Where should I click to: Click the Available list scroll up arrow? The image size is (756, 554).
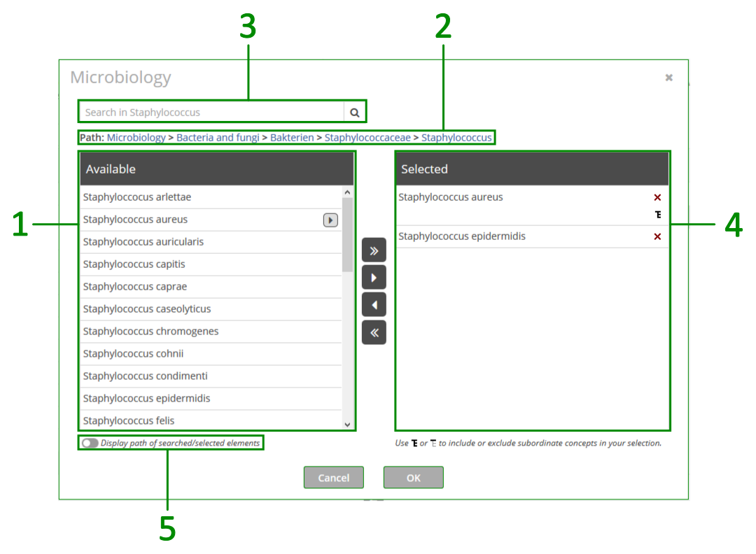point(347,192)
